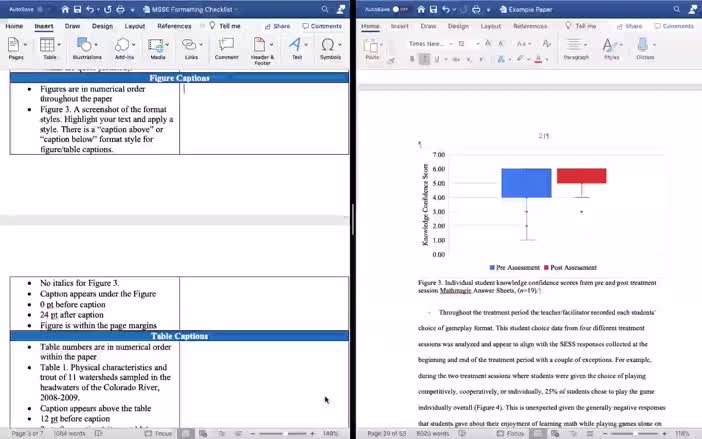Click the Comments button in Example Paper

pos(673,26)
